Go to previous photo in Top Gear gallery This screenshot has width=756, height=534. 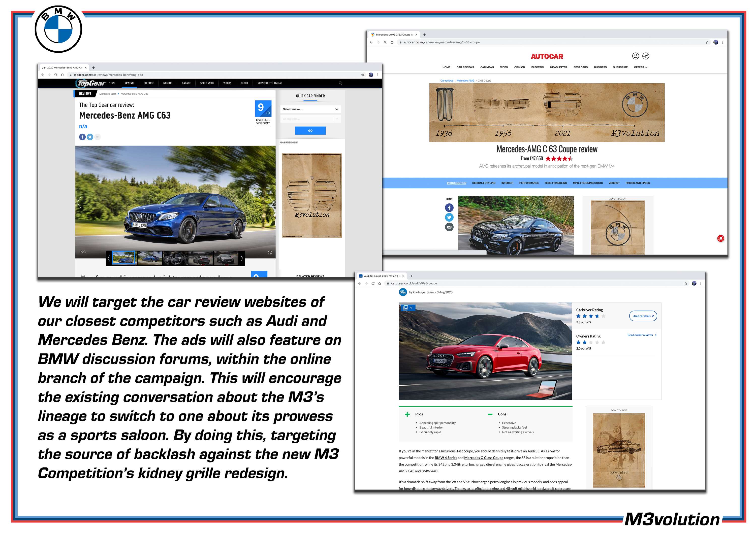(79, 203)
